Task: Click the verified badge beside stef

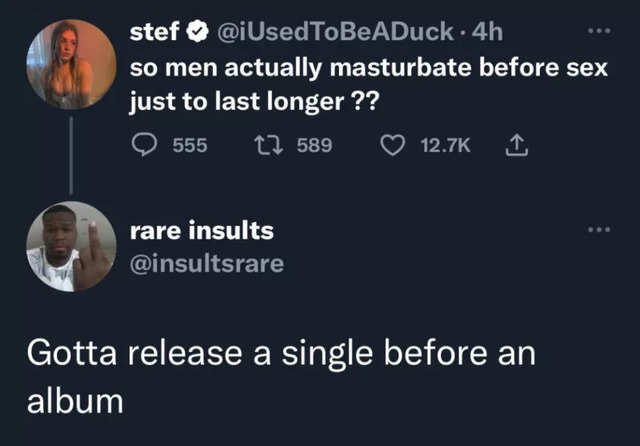Action: click(x=196, y=34)
